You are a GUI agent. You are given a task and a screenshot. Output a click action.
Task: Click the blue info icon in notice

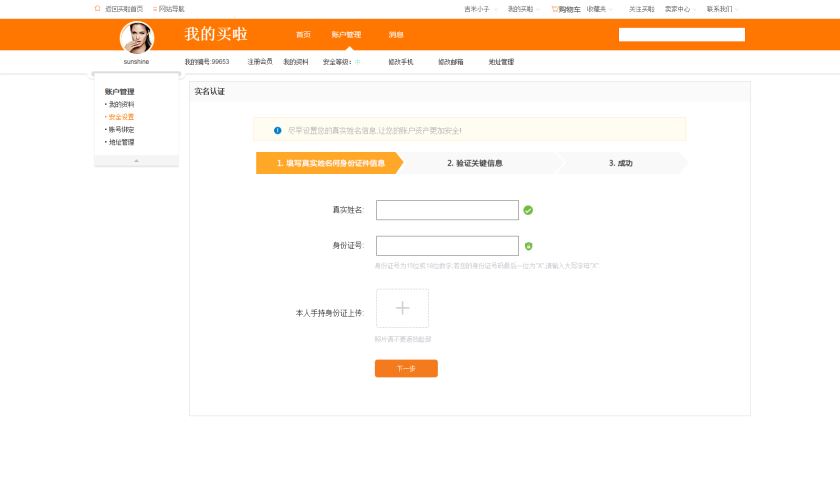tap(278, 130)
